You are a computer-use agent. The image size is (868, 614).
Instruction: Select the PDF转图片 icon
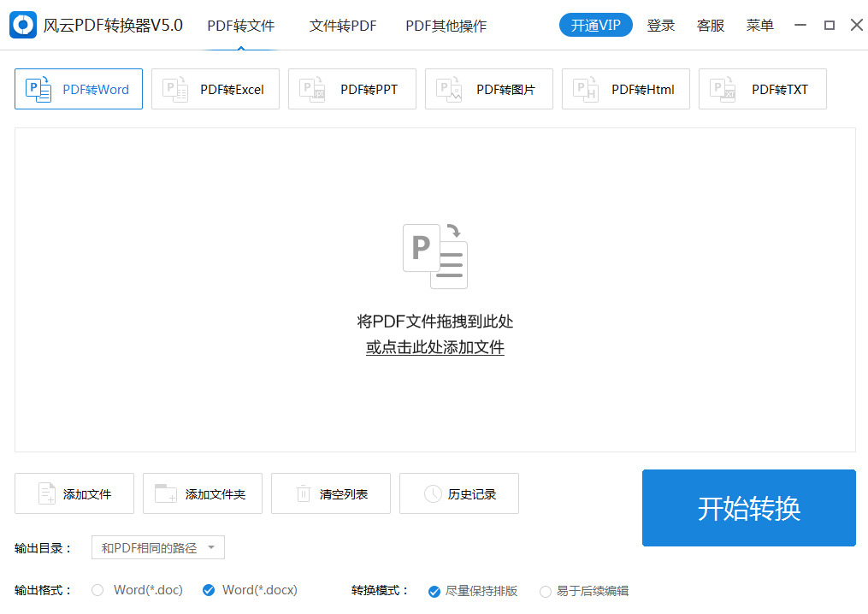coord(449,89)
